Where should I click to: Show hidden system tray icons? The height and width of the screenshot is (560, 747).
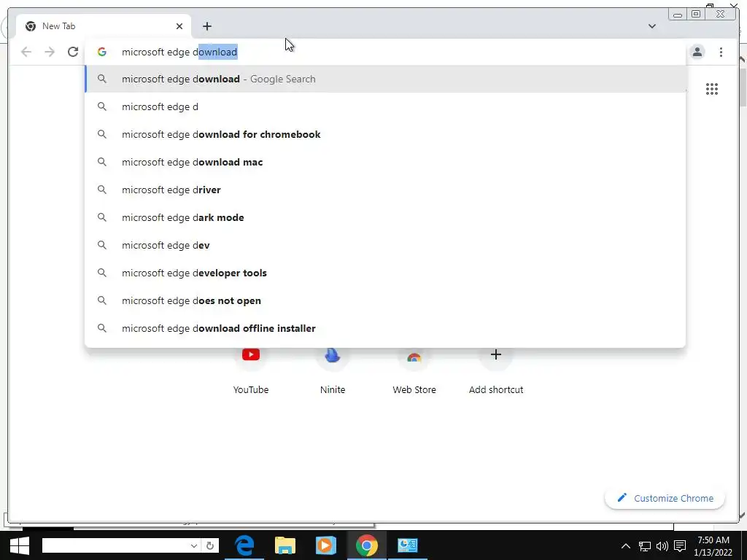(x=626, y=545)
